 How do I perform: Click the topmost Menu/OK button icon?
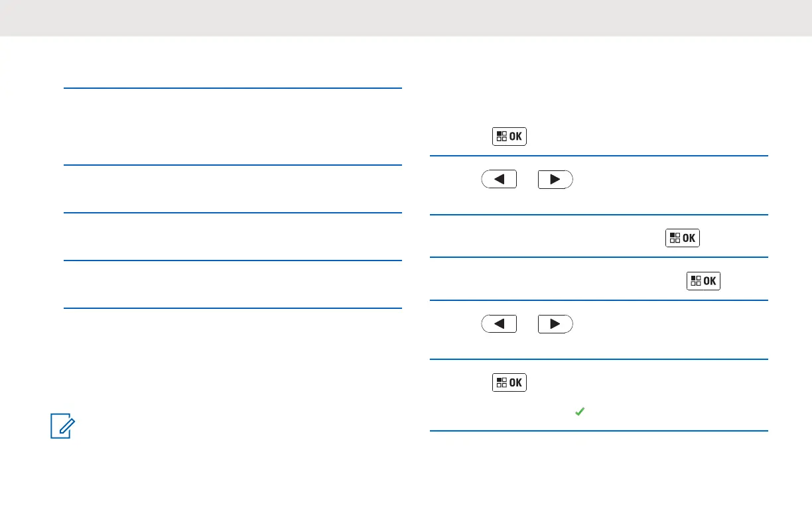tap(509, 137)
